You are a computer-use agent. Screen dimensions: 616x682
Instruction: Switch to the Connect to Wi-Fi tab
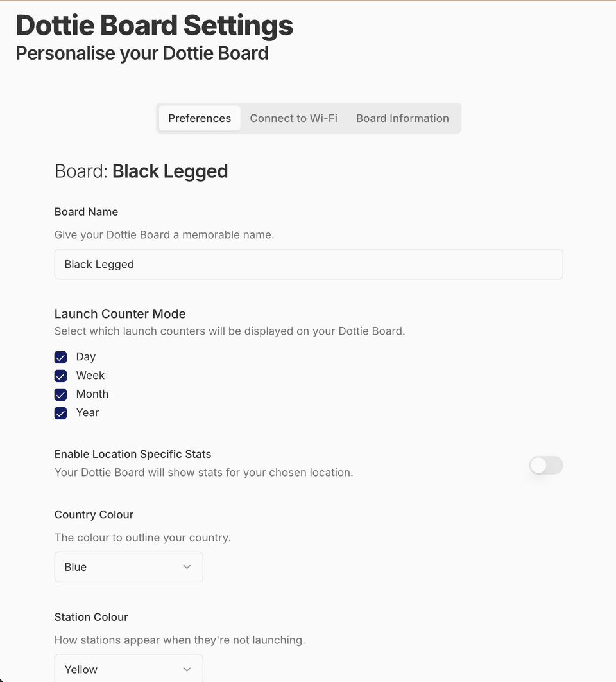pyautogui.click(x=293, y=118)
